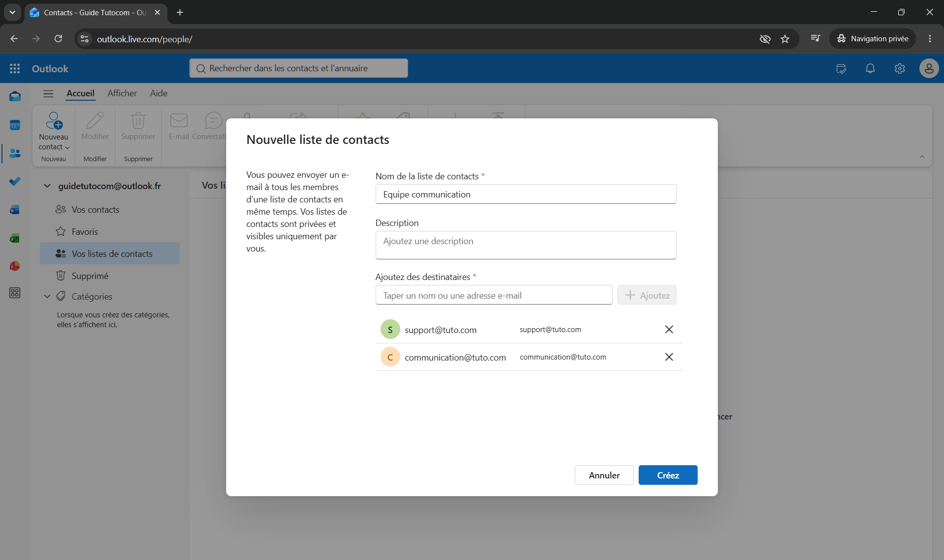Switch to the Afficher tab
The height and width of the screenshot is (560, 944).
click(x=122, y=93)
